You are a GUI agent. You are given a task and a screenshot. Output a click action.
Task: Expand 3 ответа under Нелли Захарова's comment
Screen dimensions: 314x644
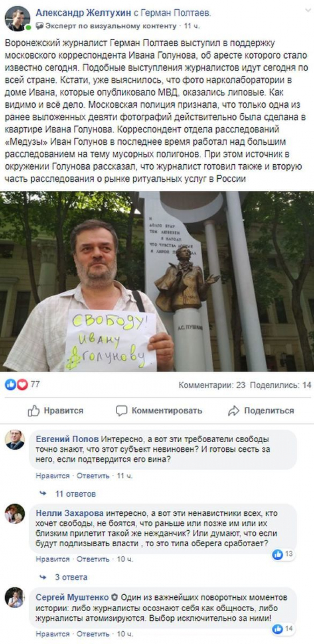click(71, 577)
